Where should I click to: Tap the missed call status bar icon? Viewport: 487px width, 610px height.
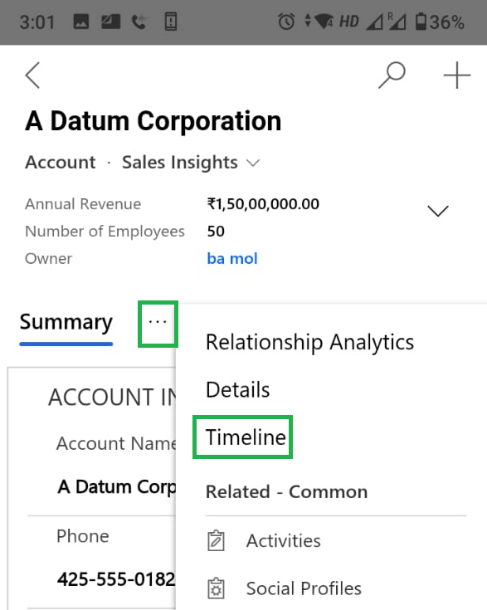point(139,22)
